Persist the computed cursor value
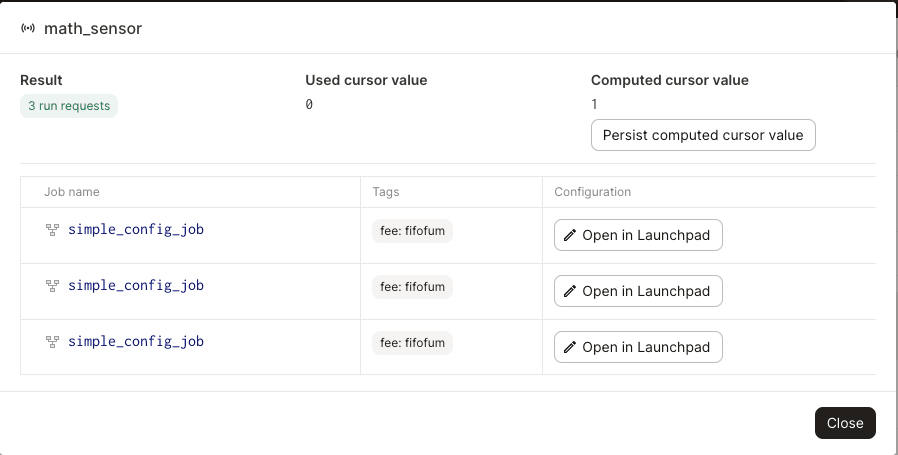 click(x=703, y=135)
